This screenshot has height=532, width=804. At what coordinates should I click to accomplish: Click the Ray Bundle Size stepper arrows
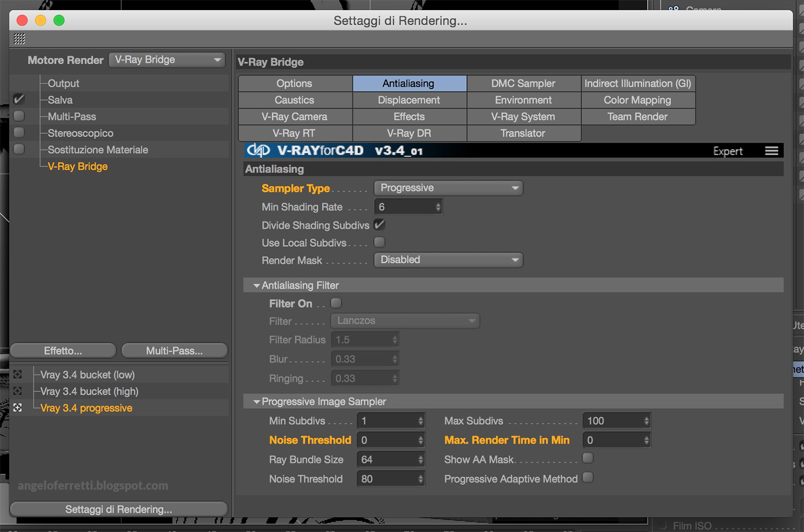pyautogui.click(x=420, y=460)
